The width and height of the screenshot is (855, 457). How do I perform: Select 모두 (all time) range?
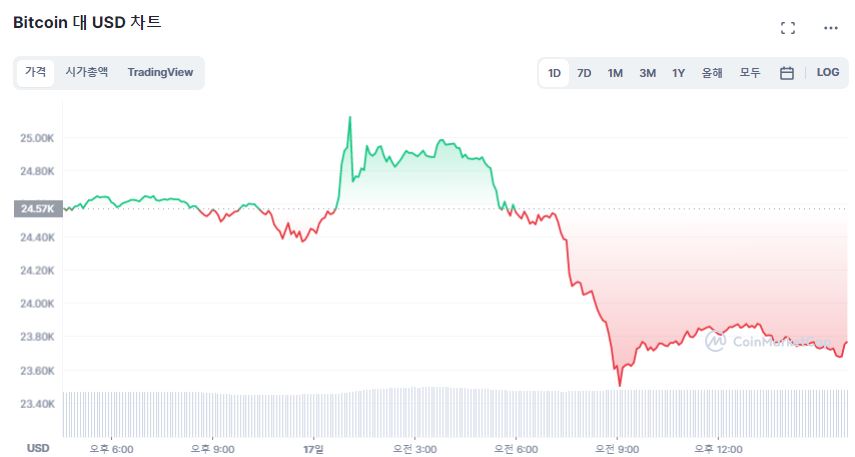(750, 73)
